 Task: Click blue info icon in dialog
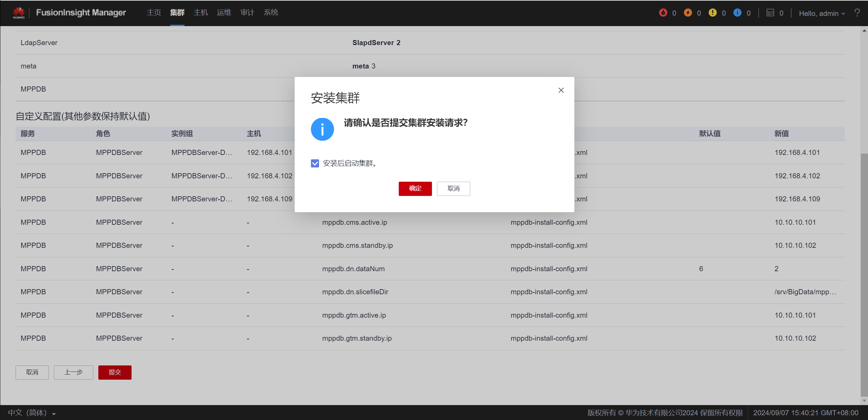pos(322,129)
